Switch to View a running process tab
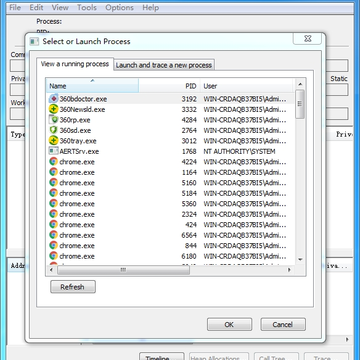 75,64
